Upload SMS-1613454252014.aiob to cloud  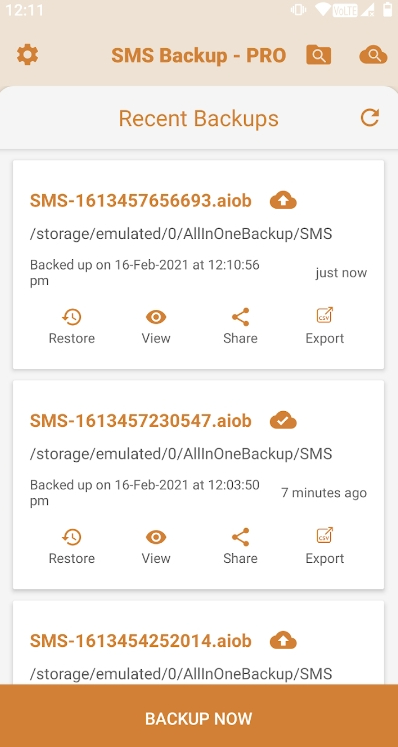283,641
